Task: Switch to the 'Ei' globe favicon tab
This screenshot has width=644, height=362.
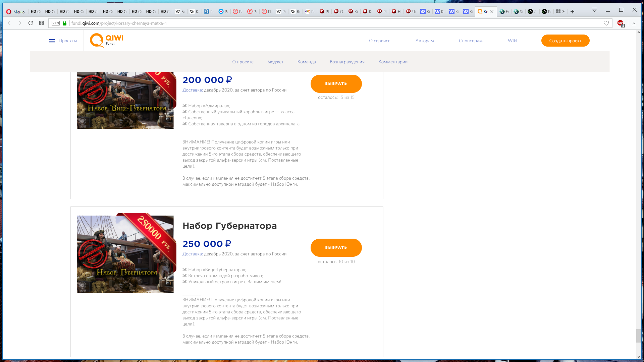Action: pos(504,11)
